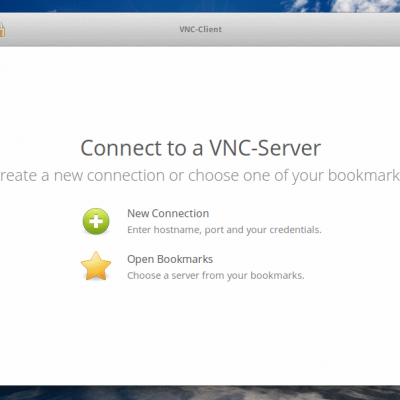Click the blue sky wallpaper above the window
Viewport: 400px width, 400px height.
(x=133, y=6)
